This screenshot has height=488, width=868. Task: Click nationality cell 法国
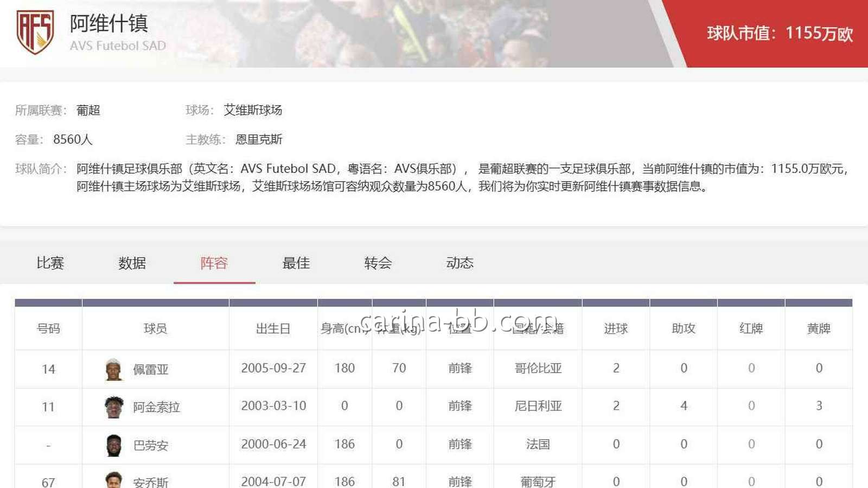click(538, 444)
